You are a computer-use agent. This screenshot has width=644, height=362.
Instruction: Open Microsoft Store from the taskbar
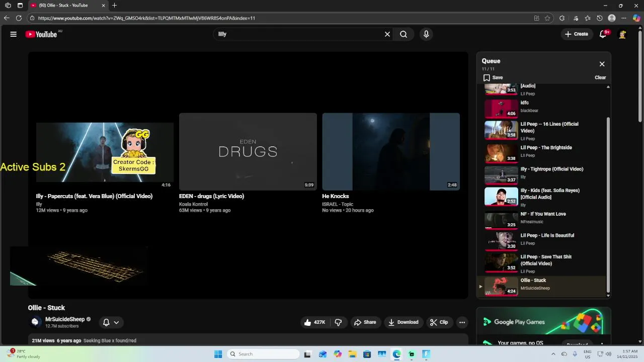tap(367, 354)
